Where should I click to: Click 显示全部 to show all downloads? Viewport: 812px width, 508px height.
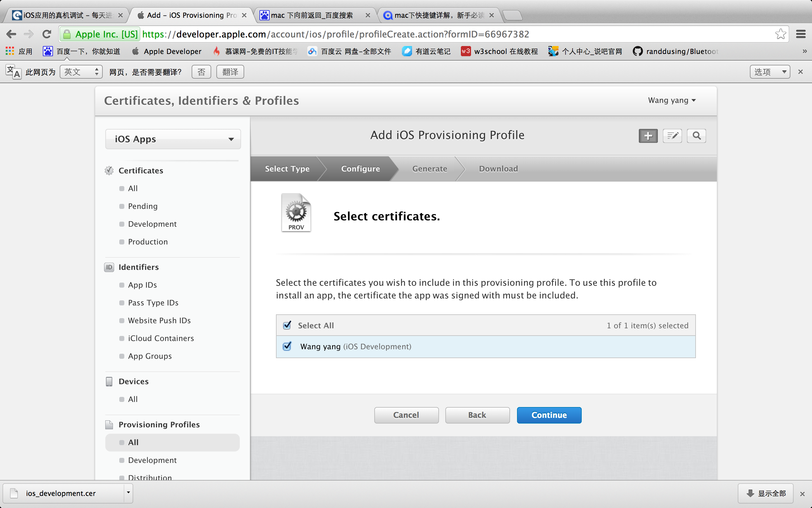pyautogui.click(x=766, y=493)
